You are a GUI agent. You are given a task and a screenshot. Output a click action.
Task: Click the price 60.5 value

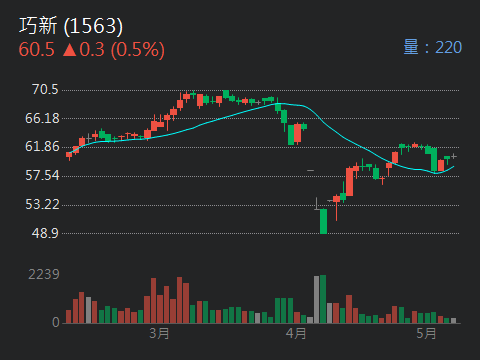[x=36, y=50]
